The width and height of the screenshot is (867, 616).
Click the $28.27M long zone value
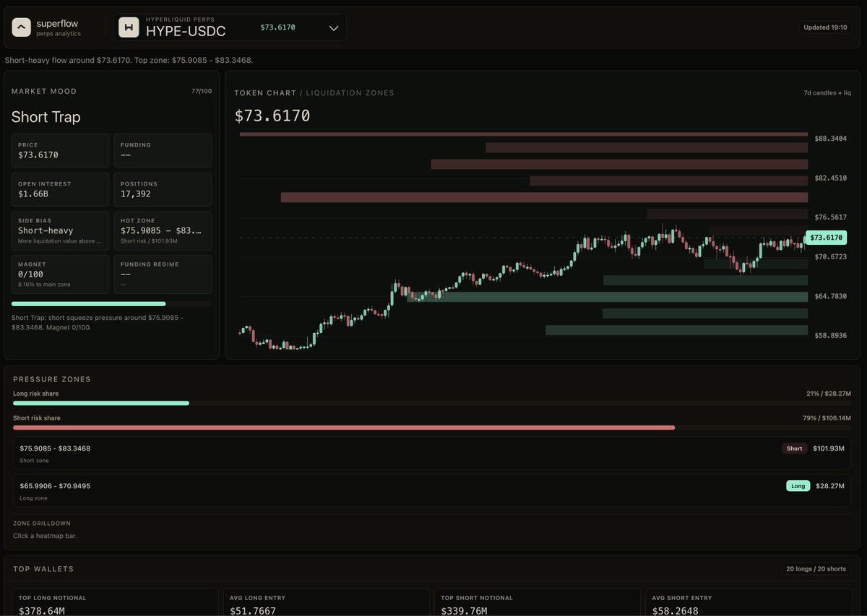click(x=831, y=486)
